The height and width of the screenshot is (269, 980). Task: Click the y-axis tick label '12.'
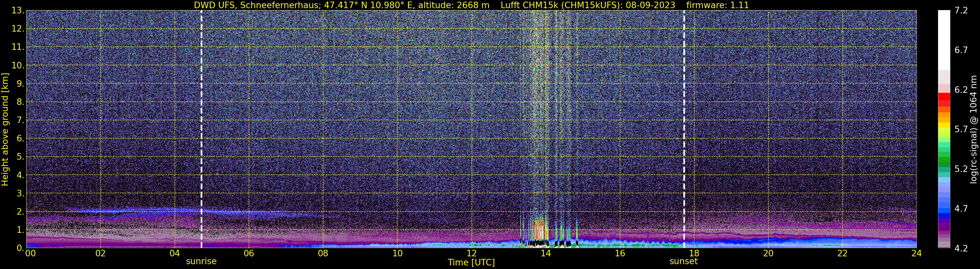point(18,29)
